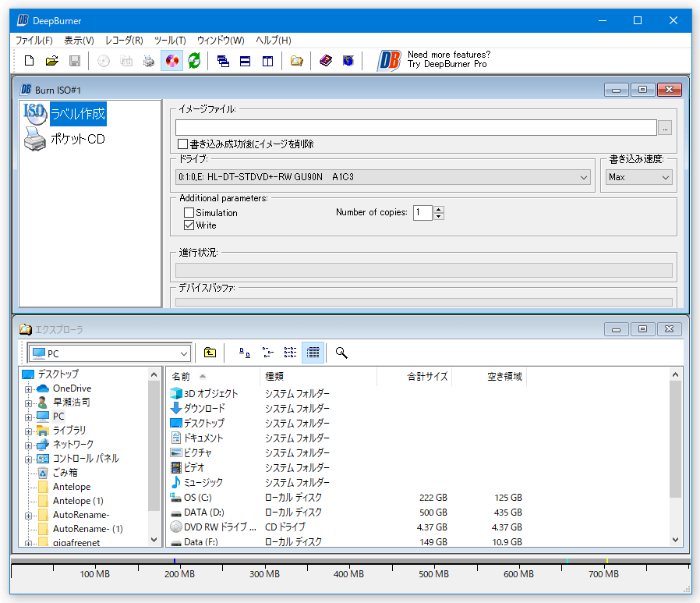Viewport: 700px width, 603px height.
Task: Decrease number of copies with down arrow
Action: (x=439, y=217)
